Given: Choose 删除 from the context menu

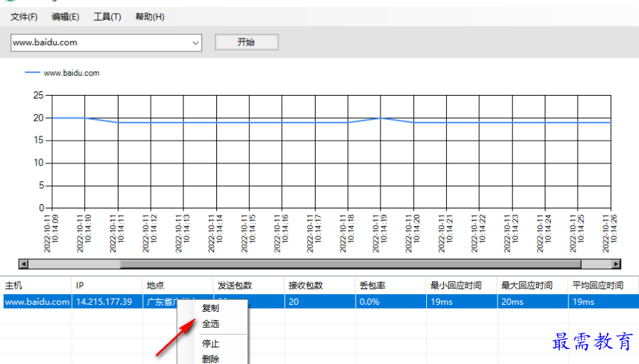Looking at the screenshot, I should pyautogui.click(x=211, y=359).
